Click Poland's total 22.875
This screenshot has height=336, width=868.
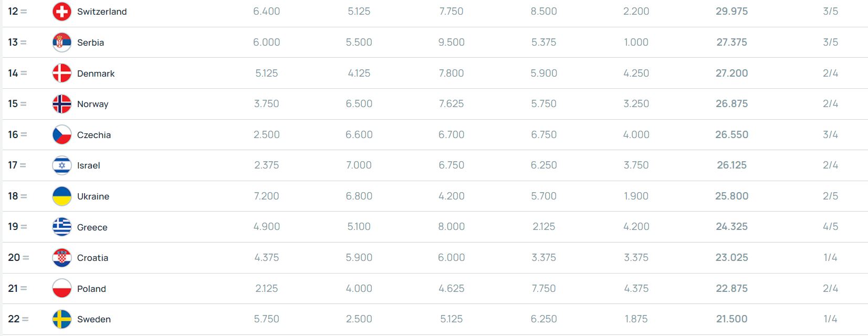[731, 289]
